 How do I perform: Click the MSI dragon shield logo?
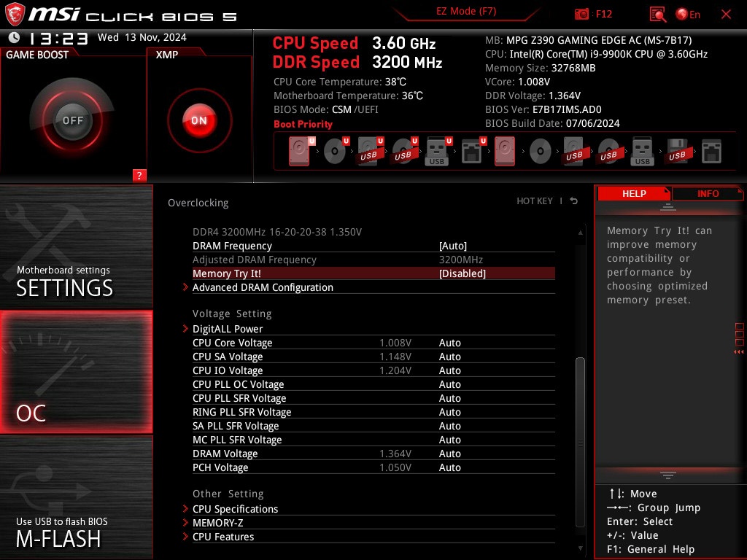(x=15, y=15)
